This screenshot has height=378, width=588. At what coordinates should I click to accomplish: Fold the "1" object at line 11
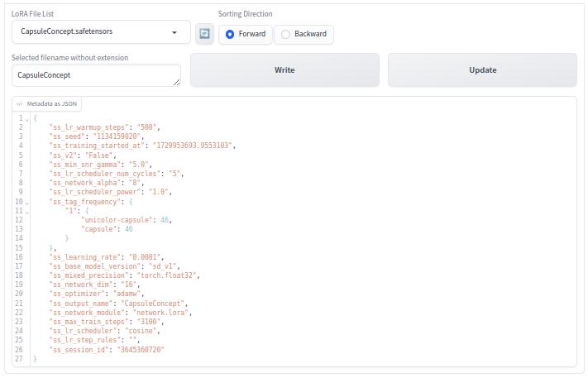pyautogui.click(x=27, y=211)
